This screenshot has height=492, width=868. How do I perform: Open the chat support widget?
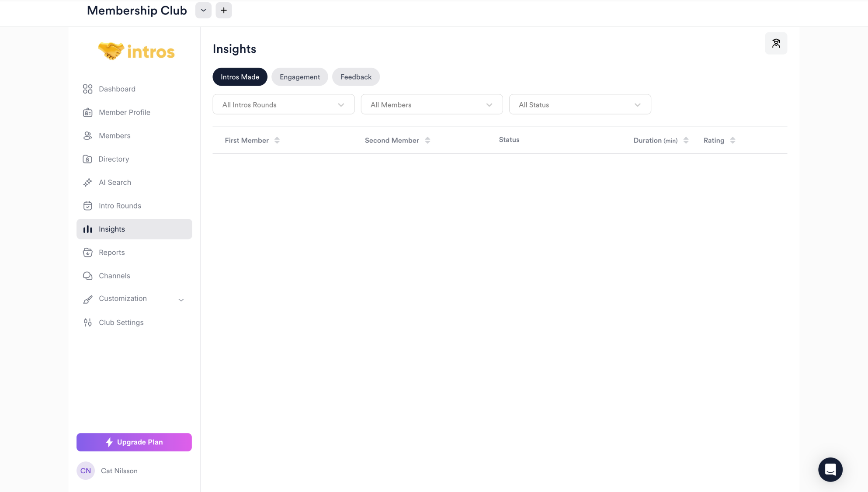[x=830, y=469]
